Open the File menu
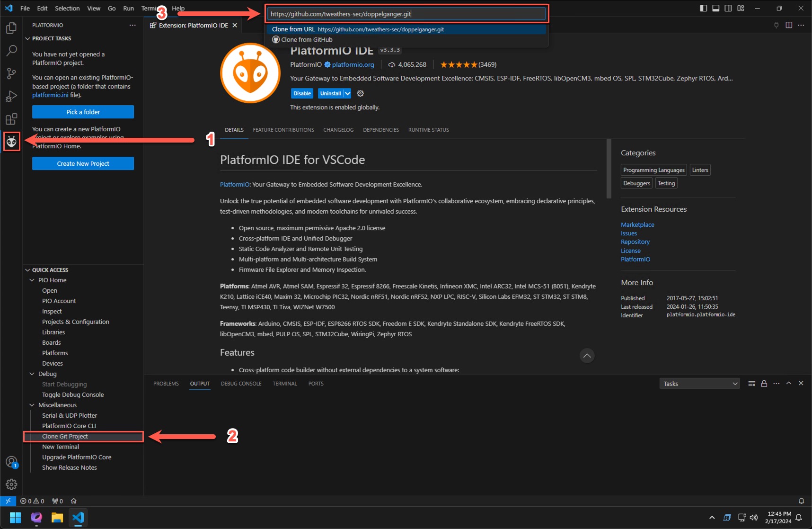Viewport: 812px width, 529px height. coord(25,8)
